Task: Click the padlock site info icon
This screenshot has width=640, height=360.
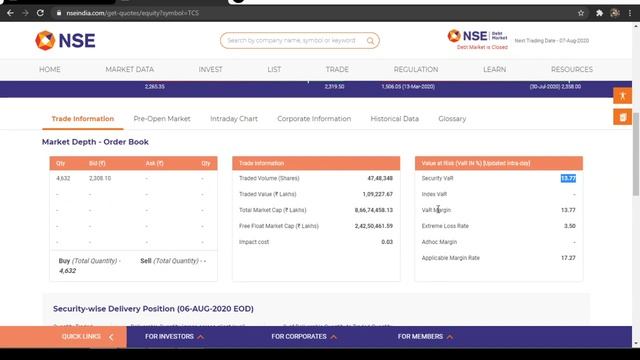Action: pos(59,13)
